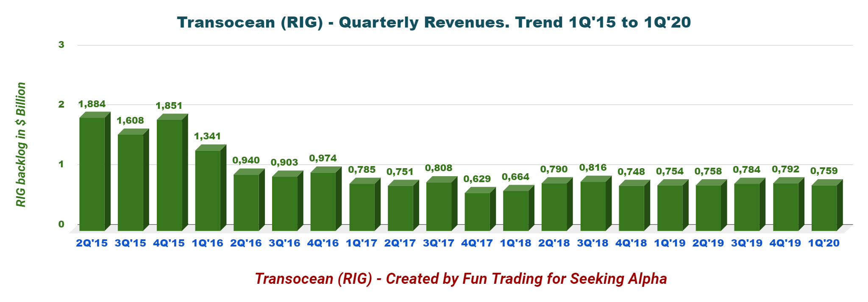Image resolution: width=868 pixels, height=302 pixels.
Task: Select the 1Q'20 revenue bar
Action: (x=827, y=205)
